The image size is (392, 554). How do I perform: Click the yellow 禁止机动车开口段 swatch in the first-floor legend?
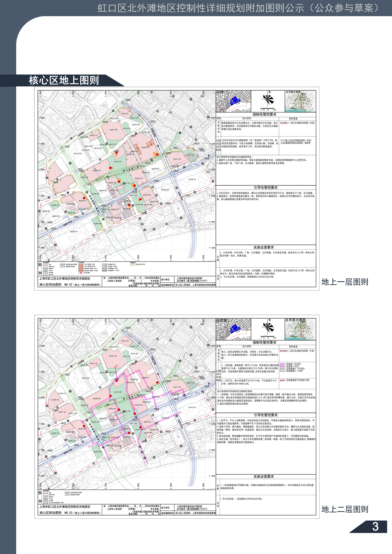coord(133,264)
